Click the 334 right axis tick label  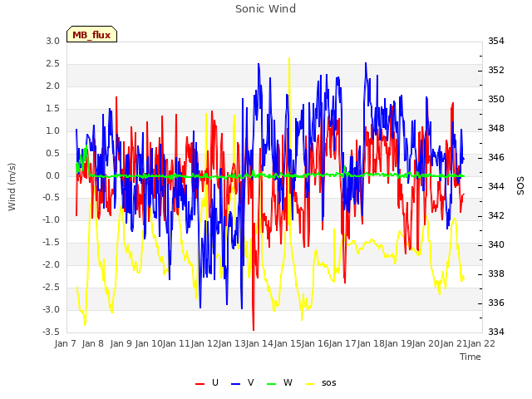tap(496, 332)
